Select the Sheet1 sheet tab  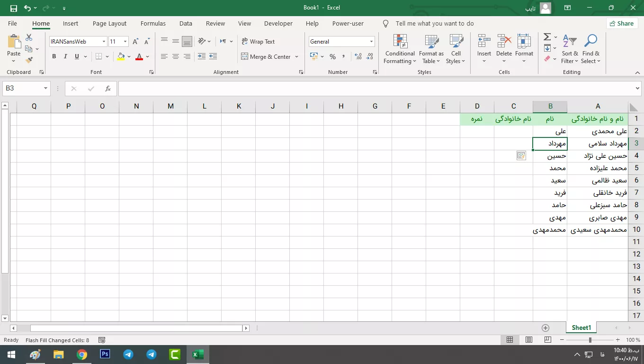pos(581,328)
